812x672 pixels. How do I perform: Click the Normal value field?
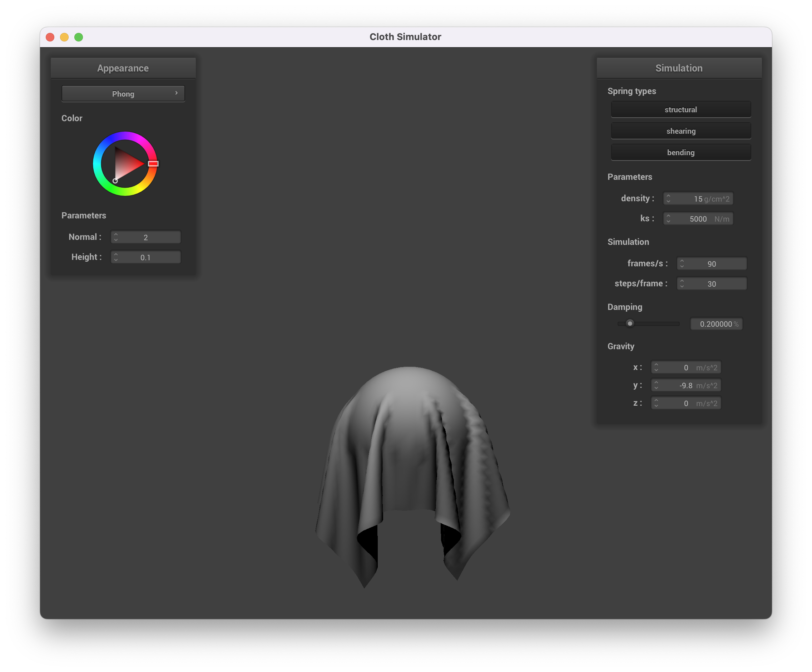pyautogui.click(x=146, y=237)
